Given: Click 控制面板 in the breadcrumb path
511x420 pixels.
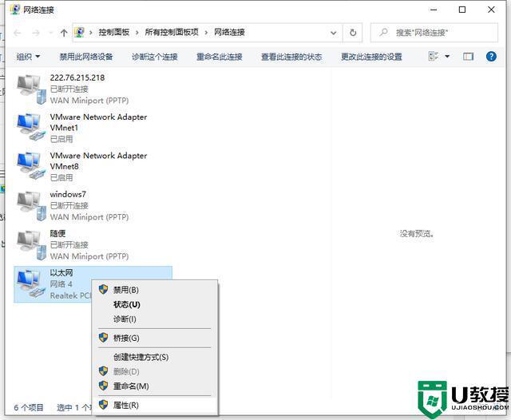Looking at the screenshot, I should (x=114, y=32).
